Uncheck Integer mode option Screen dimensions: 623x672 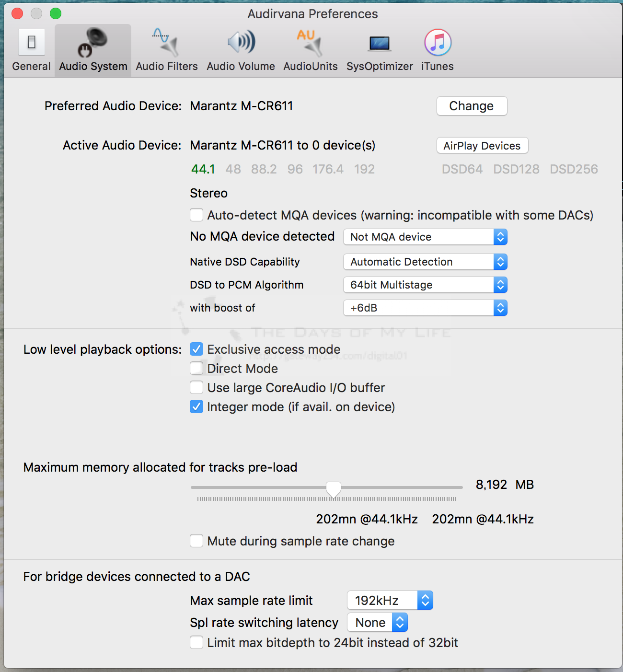[x=196, y=406]
